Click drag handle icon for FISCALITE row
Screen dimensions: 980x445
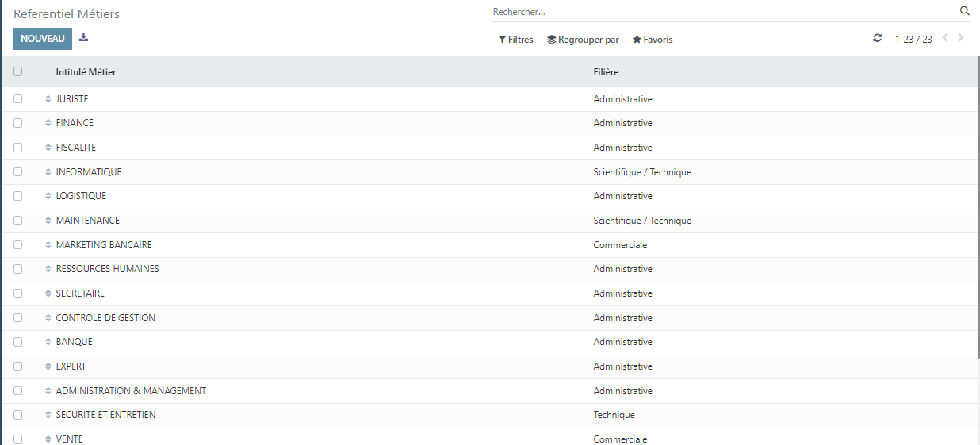pos(48,148)
